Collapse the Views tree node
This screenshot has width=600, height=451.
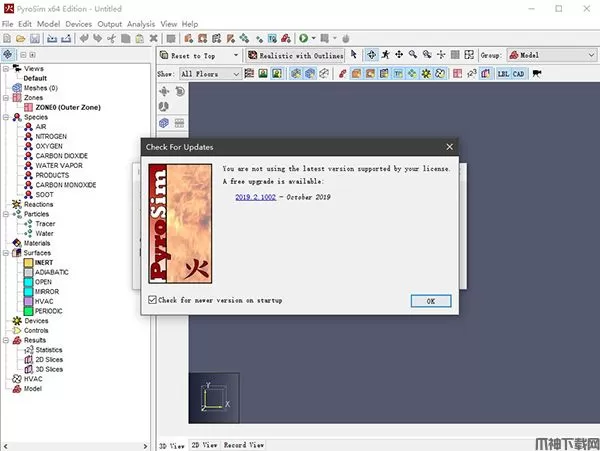pyautogui.click(x=6, y=68)
